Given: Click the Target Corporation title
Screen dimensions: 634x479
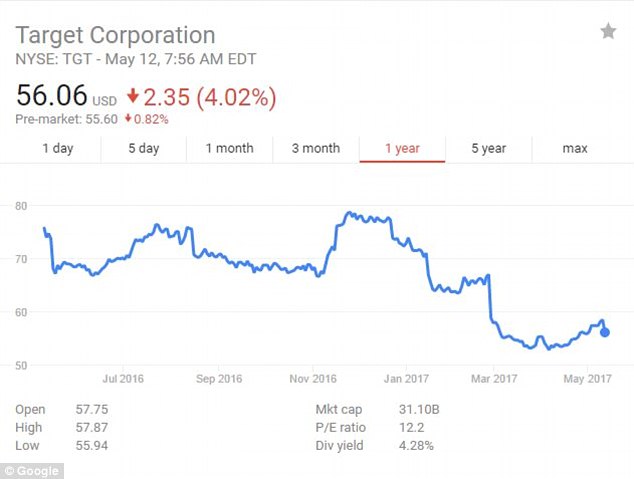Looking at the screenshot, I should 115,36.
